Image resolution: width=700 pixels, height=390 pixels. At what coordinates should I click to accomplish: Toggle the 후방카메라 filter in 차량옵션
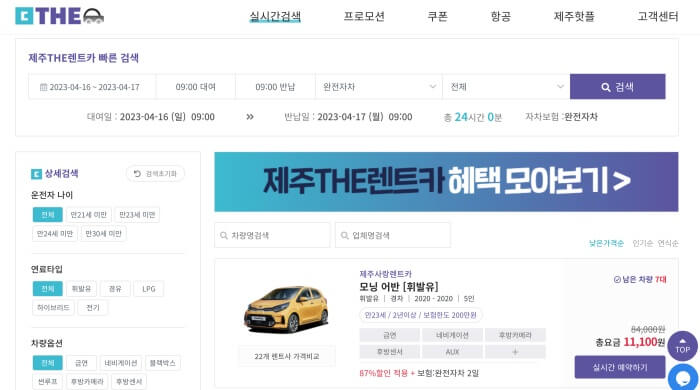(87, 382)
